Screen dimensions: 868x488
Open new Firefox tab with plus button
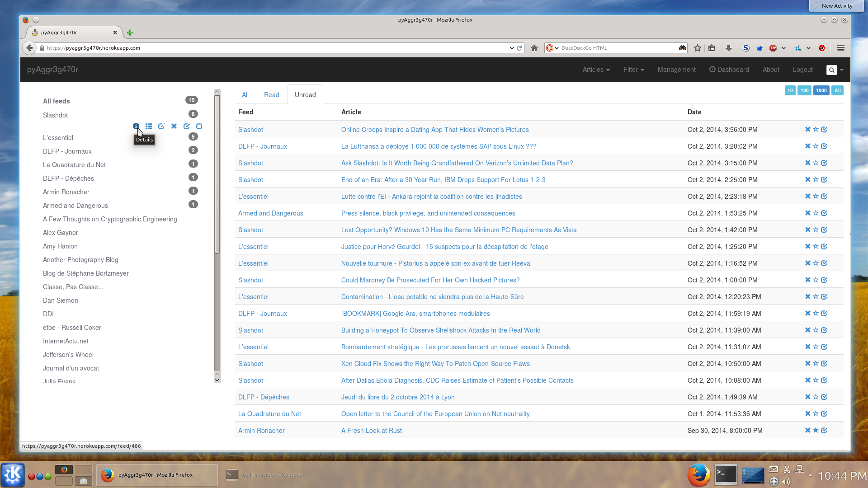(130, 33)
